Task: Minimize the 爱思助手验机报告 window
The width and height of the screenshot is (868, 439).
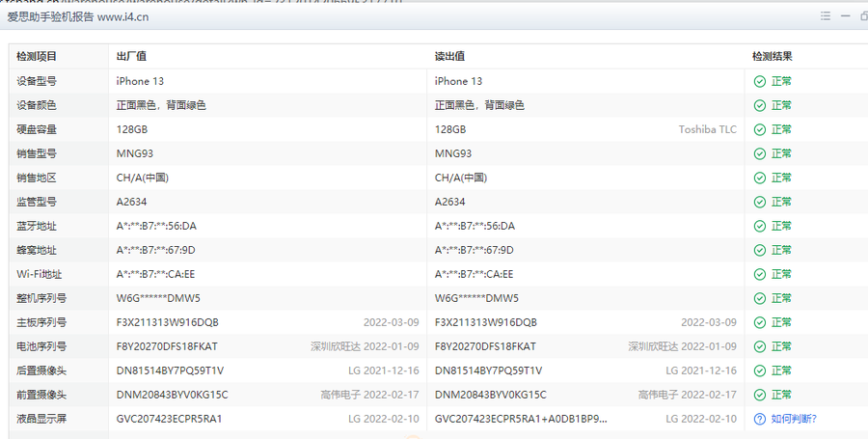Action: point(845,16)
